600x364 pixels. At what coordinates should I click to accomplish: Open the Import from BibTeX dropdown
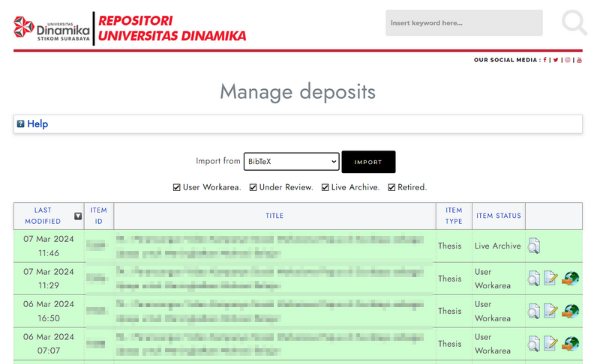292,162
